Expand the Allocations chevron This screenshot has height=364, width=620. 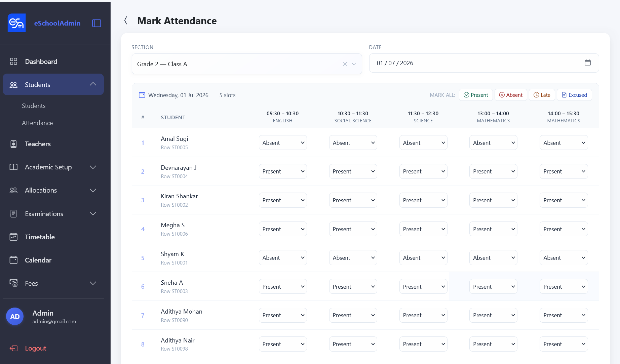[93, 190]
